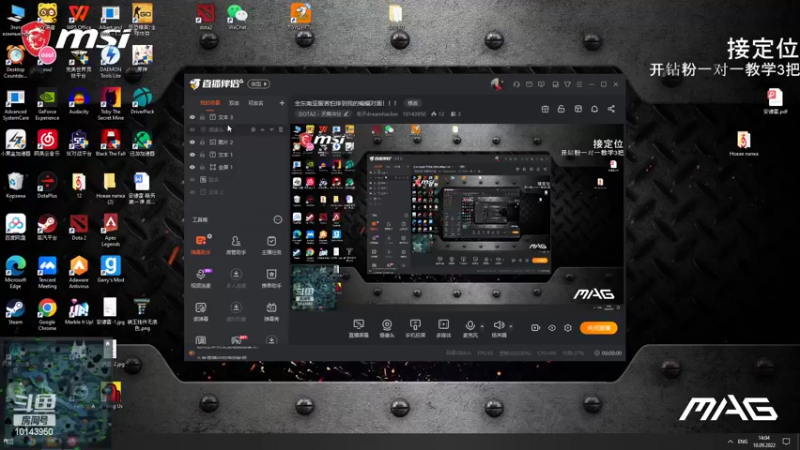This screenshot has width=800, height=450.
Task: Select the 图片 2 layer row
Action: click(236, 142)
